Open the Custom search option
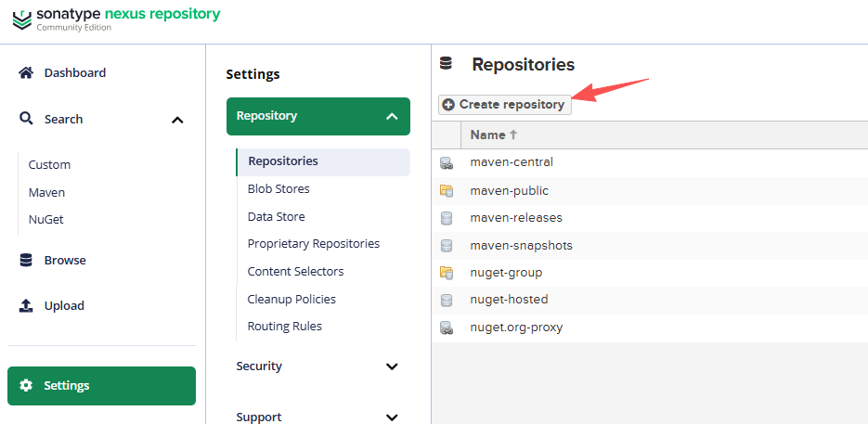The height and width of the screenshot is (424, 868). (x=49, y=165)
